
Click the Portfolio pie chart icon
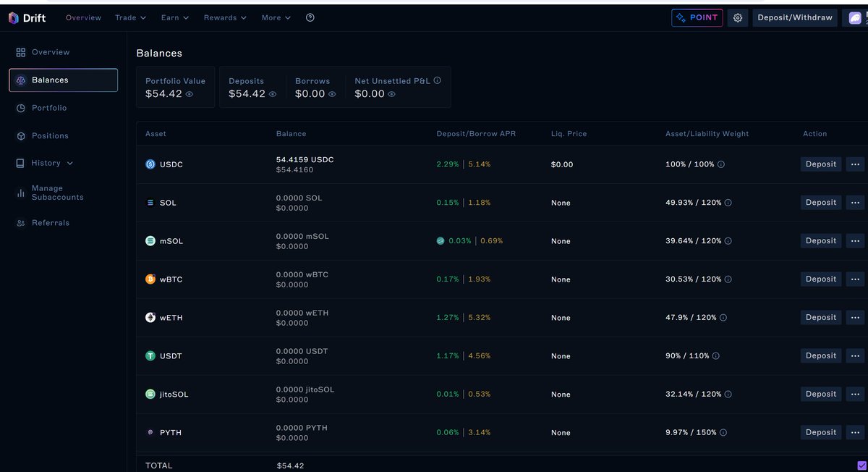(x=21, y=108)
